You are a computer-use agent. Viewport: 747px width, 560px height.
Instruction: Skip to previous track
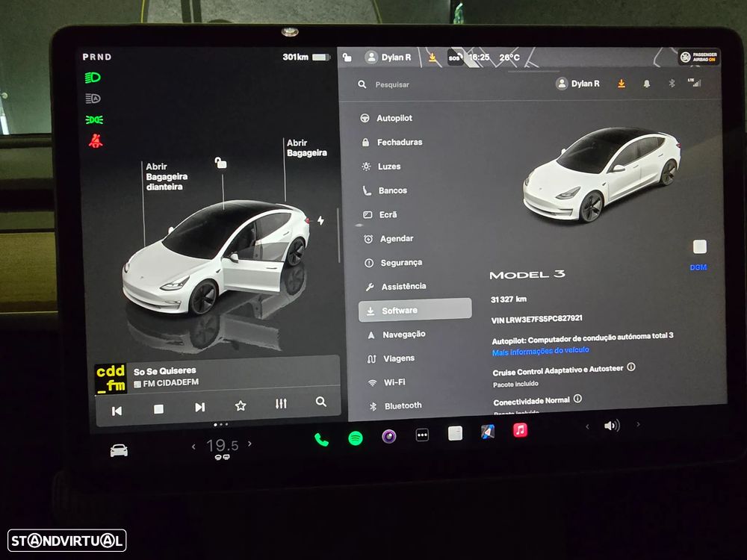click(x=117, y=411)
